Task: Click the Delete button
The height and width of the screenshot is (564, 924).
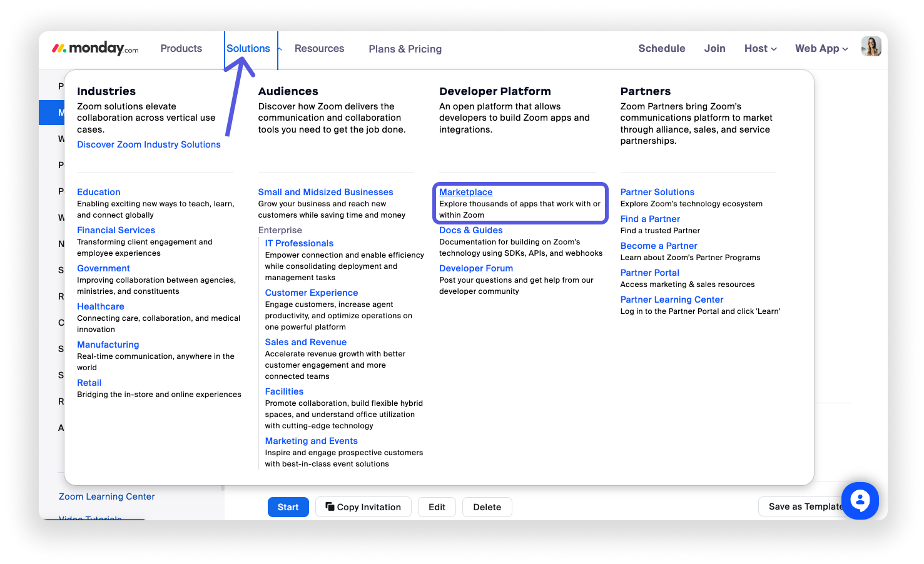Action: (x=487, y=507)
